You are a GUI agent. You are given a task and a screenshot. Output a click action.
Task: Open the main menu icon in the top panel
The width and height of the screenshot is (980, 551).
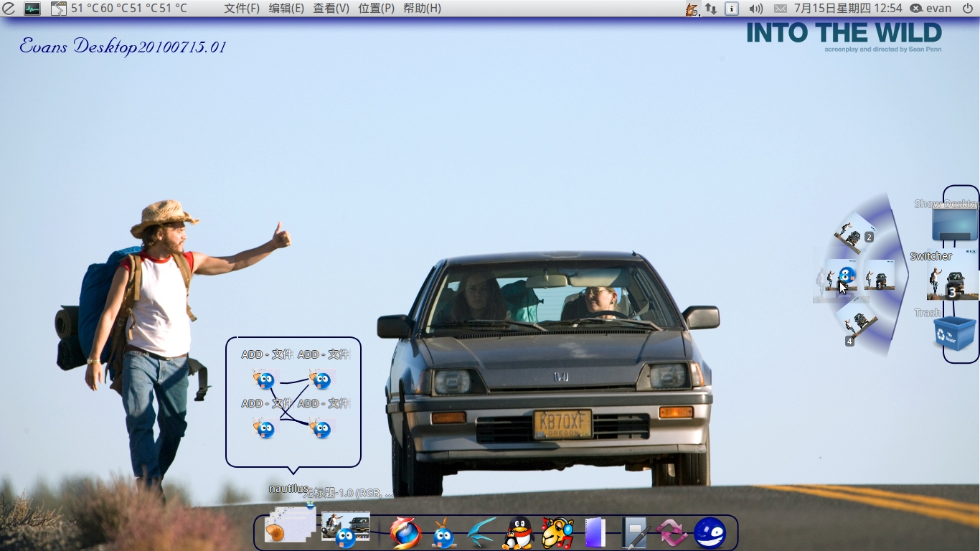(9, 9)
